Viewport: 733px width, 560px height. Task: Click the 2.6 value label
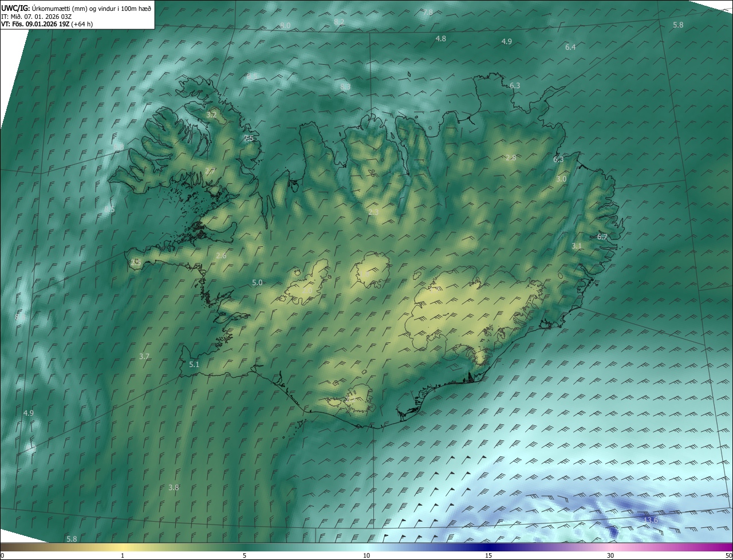(x=221, y=255)
